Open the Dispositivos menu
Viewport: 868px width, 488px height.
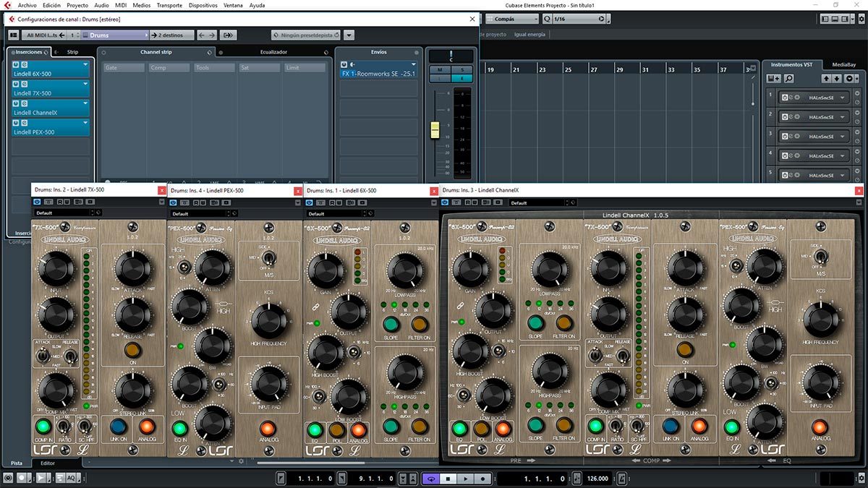(203, 5)
